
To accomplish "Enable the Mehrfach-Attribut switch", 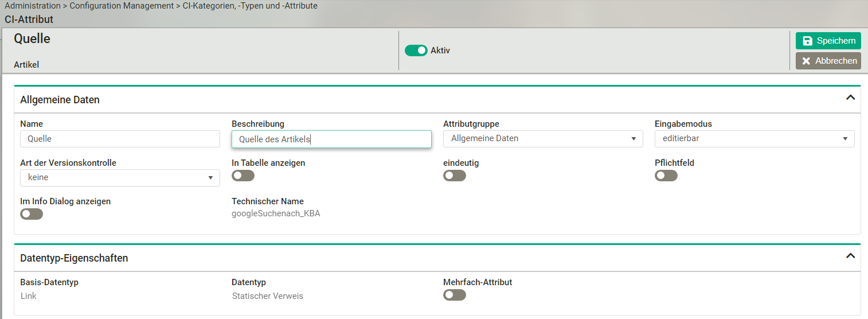I will pos(454,295).
